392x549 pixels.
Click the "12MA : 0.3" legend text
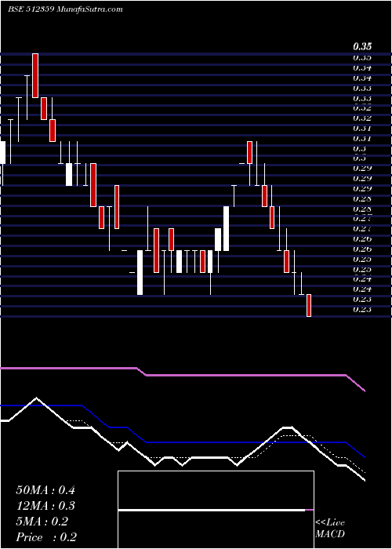pyautogui.click(x=45, y=506)
